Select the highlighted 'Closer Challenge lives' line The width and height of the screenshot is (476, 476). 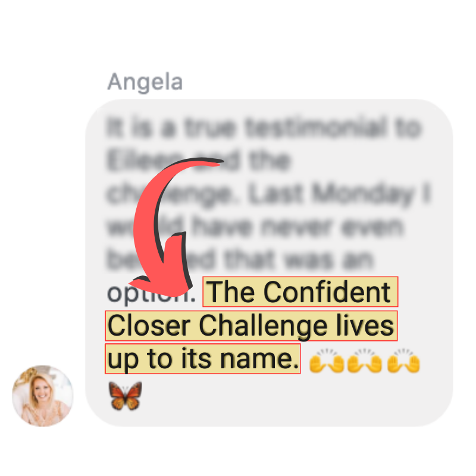(x=251, y=325)
